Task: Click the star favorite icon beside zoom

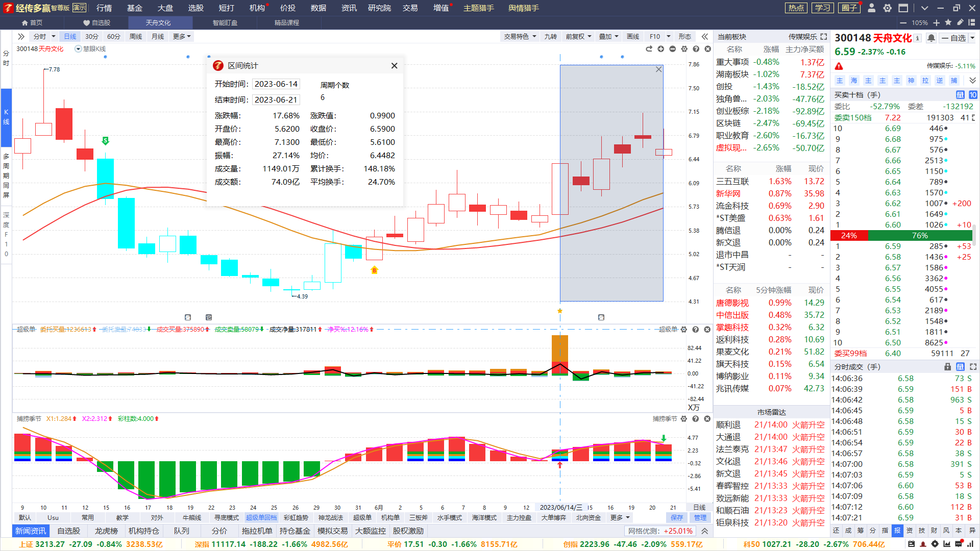Action: [948, 22]
